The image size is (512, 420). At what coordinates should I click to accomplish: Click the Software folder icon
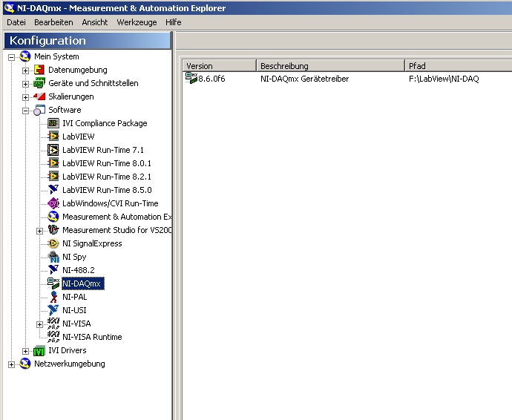coord(39,110)
